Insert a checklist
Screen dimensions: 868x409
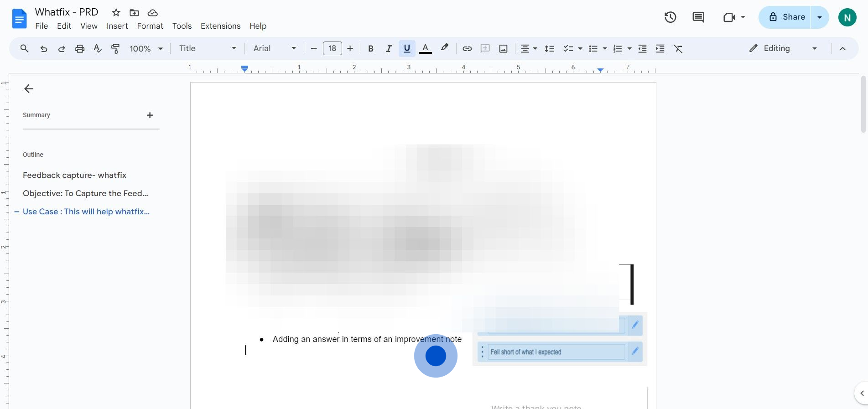[x=568, y=48]
